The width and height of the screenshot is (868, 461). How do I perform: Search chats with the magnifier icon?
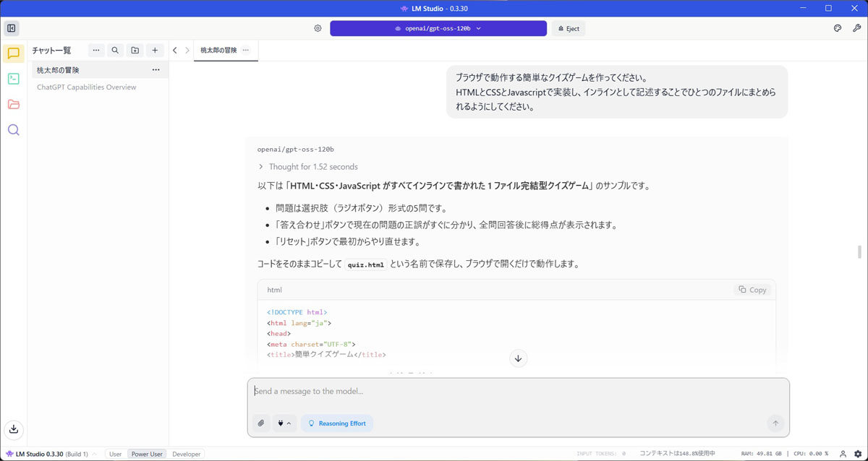pyautogui.click(x=115, y=51)
